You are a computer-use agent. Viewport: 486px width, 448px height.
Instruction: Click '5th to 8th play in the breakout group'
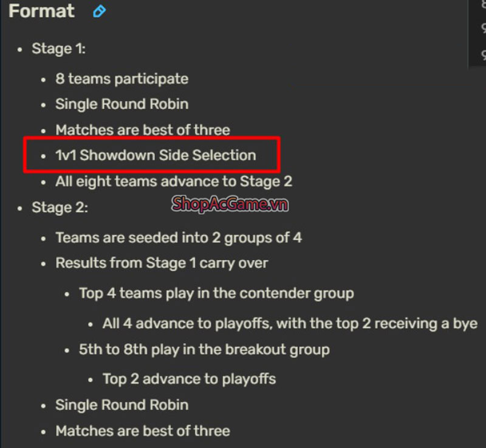(204, 350)
